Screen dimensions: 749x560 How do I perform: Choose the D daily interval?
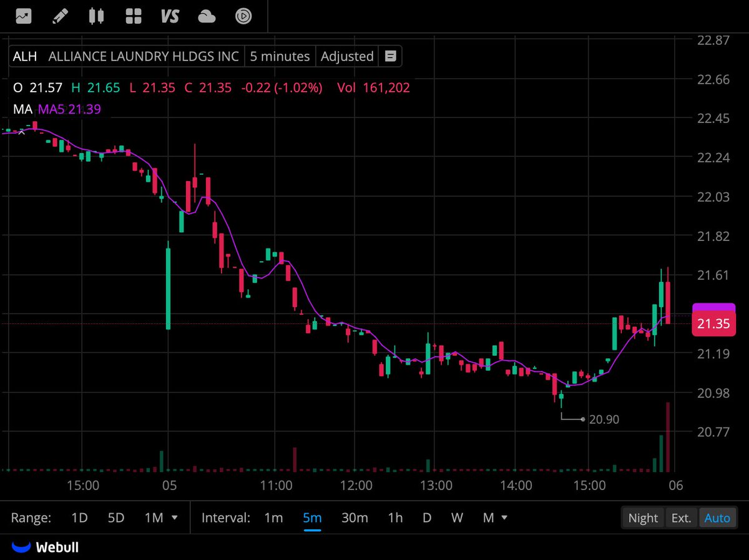pos(427,518)
